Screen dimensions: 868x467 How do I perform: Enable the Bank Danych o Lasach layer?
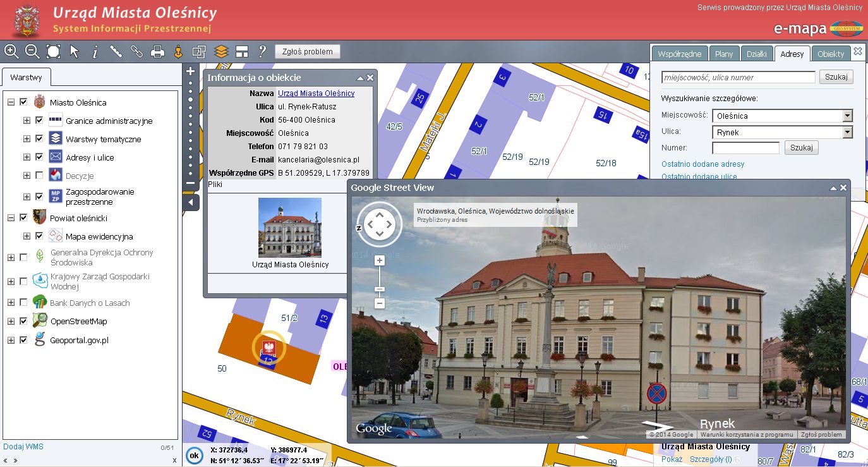click(23, 302)
